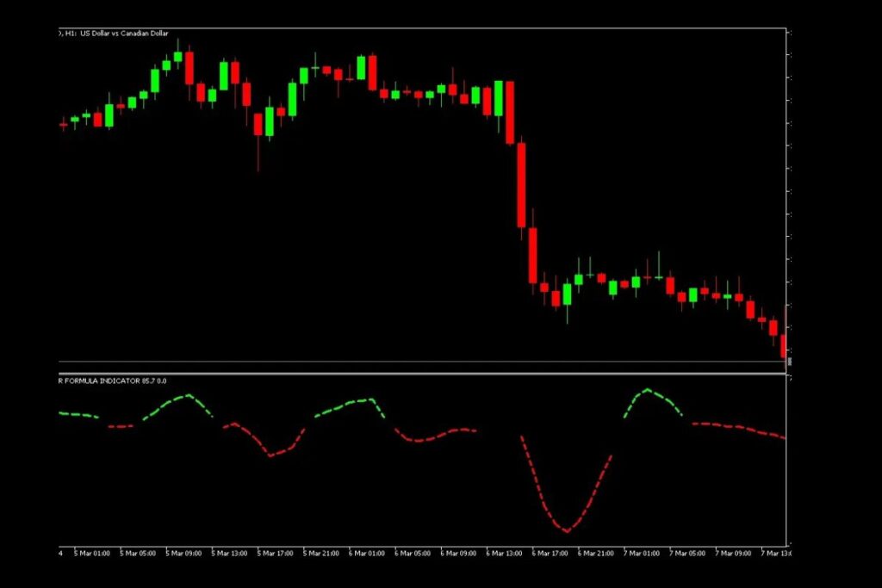Click the US Dollar vs Canadian Dollar chart title
The image size is (882, 588).
pyautogui.click(x=125, y=33)
